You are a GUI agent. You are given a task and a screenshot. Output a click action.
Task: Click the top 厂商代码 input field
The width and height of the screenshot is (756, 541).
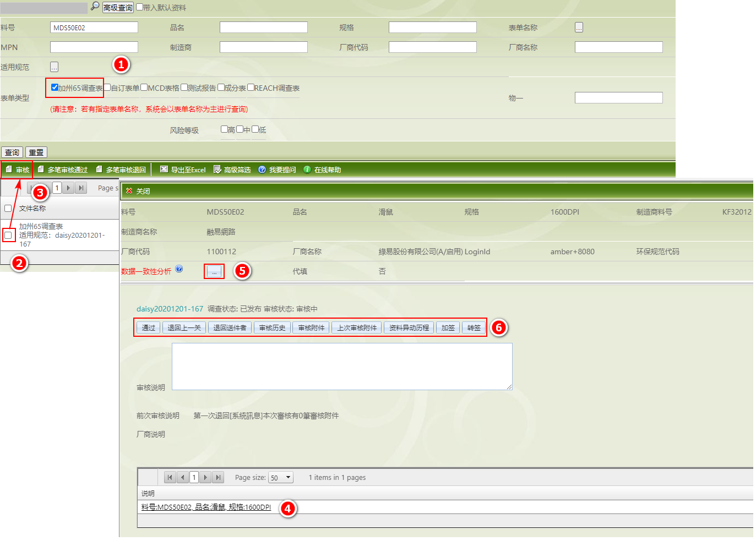[x=433, y=47]
